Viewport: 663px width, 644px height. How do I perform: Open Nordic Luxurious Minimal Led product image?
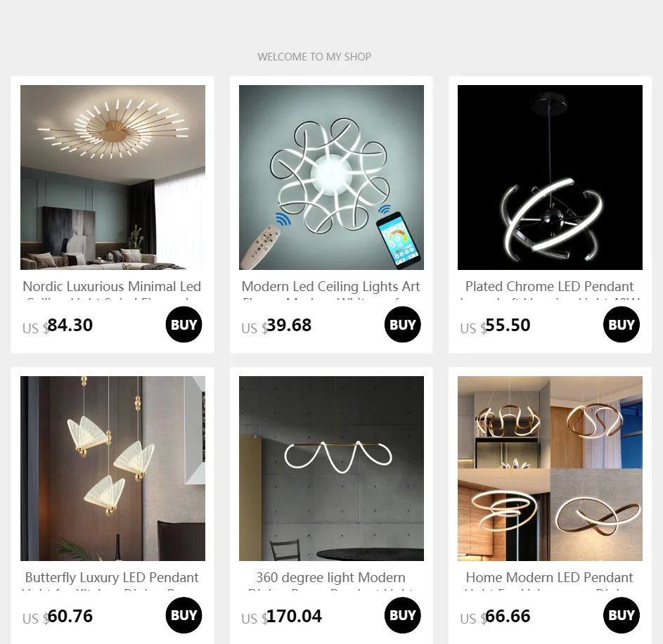point(112,177)
